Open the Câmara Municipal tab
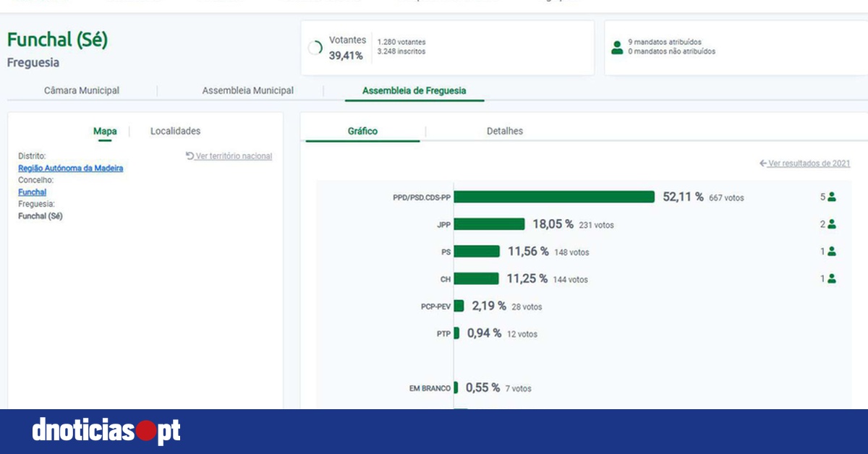 (82, 90)
